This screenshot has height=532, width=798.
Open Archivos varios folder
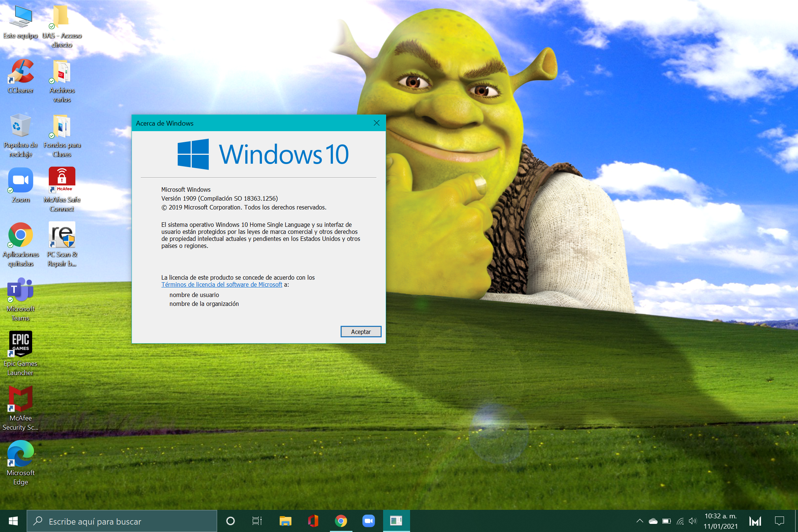tap(62, 81)
